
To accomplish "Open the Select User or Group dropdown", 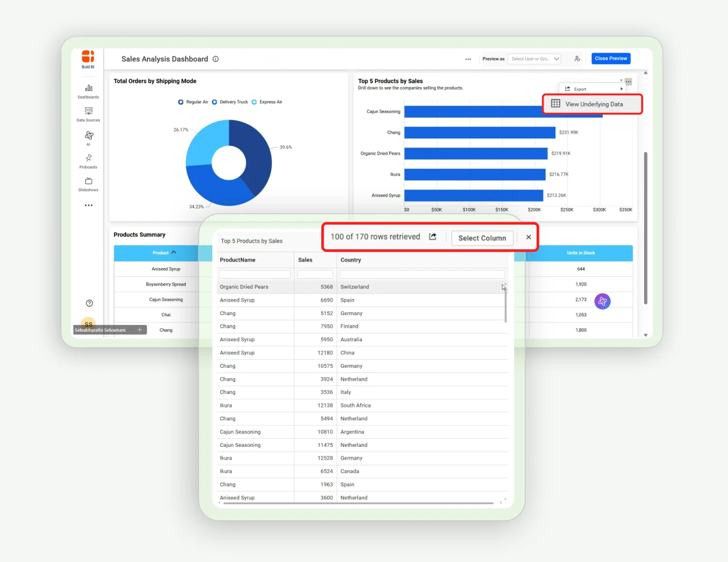I will [534, 59].
